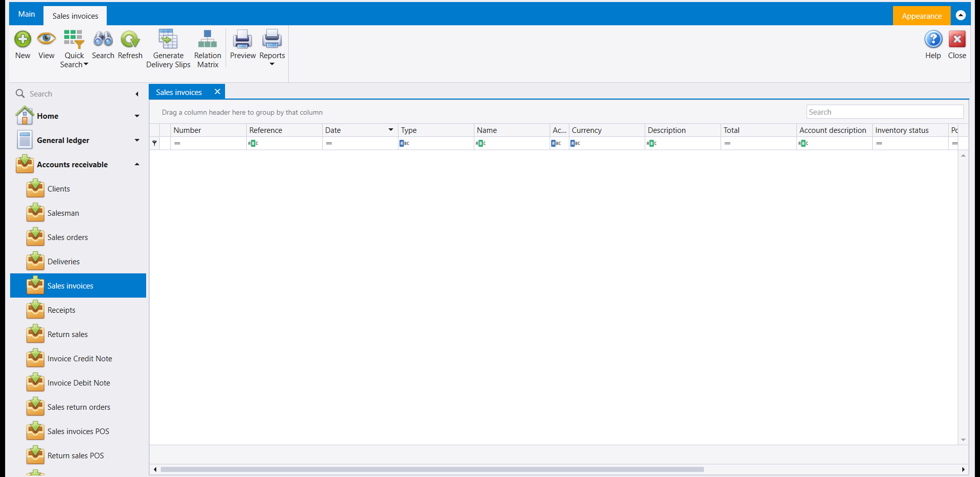Open the Date column filter dropdown
Screen dimensions: 980x477
click(390, 130)
